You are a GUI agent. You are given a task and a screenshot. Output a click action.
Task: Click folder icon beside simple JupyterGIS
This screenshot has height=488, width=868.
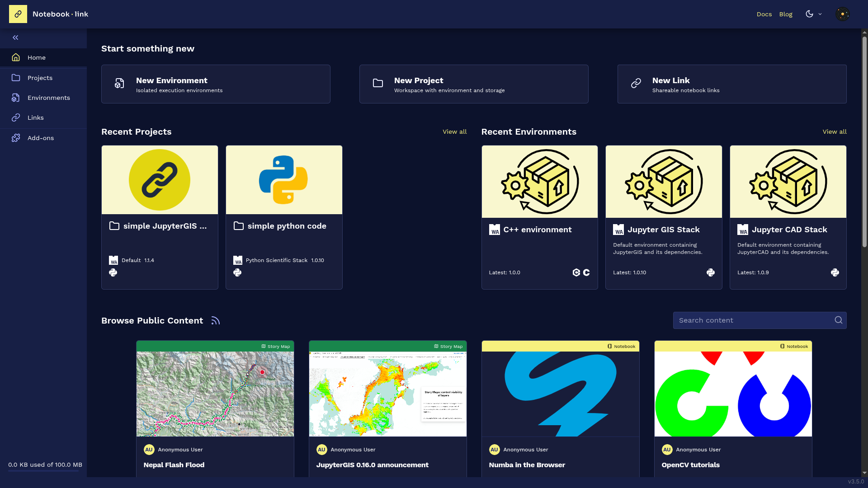(x=114, y=226)
